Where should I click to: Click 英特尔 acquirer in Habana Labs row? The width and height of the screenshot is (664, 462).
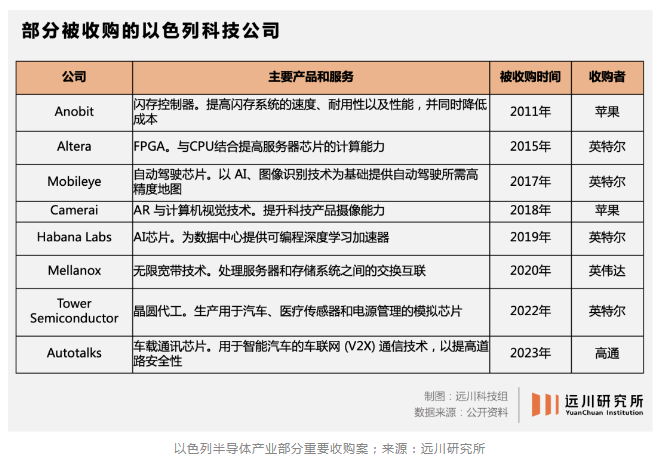tap(607, 237)
